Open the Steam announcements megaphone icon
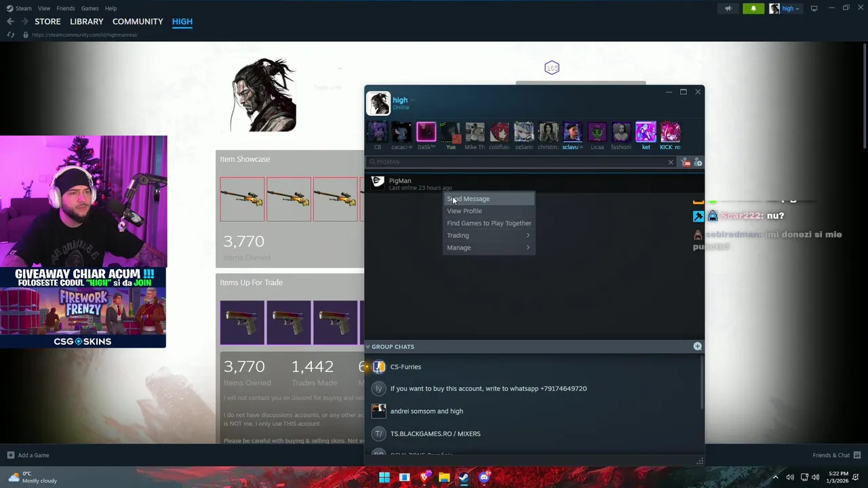The width and height of the screenshot is (868, 488). tap(728, 9)
